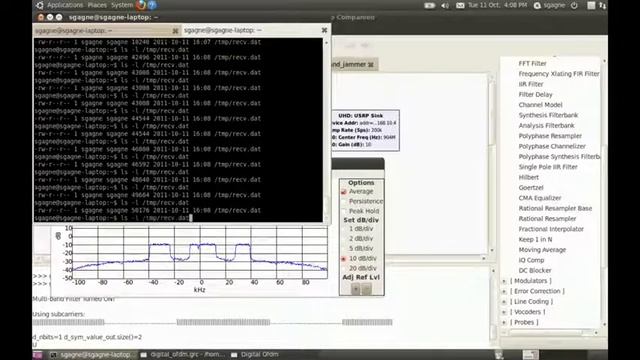Click the network connections indicator
This screenshot has width=640, height=360.
(602, 5)
